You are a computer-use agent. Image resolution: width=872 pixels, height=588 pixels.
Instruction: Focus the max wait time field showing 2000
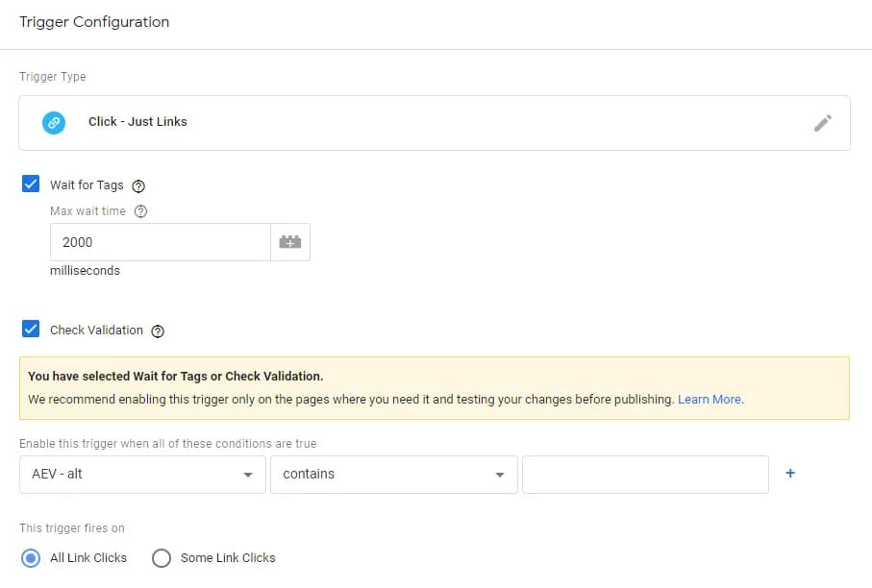(160, 243)
